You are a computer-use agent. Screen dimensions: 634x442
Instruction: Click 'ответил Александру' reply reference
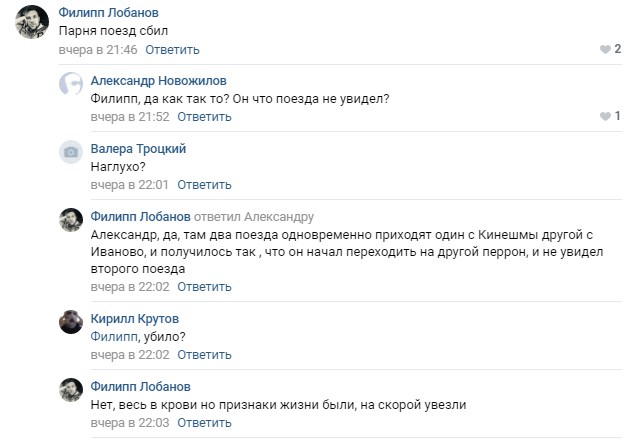click(254, 217)
